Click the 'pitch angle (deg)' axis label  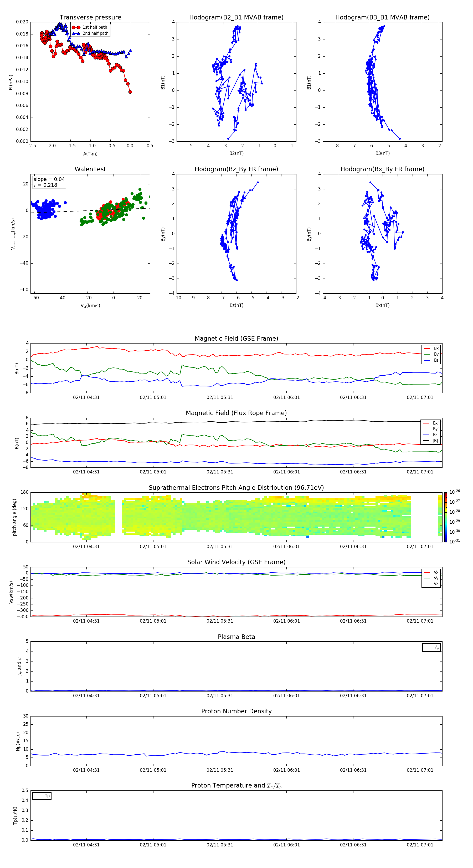14,517
